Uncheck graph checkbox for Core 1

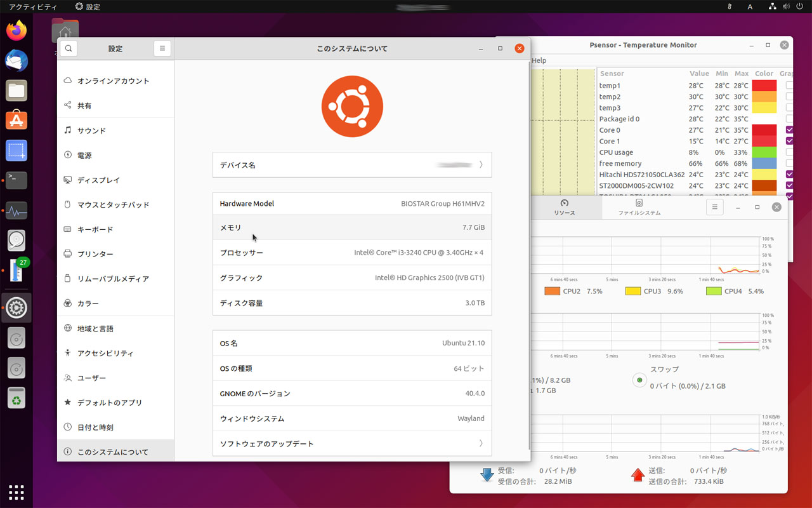click(x=790, y=141)
